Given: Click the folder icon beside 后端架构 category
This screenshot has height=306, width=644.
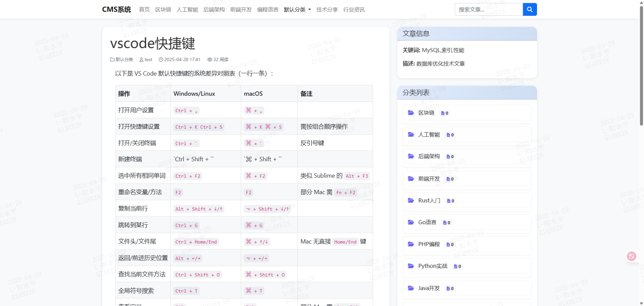Looking at the screenshot, I should tap(411, 157).
